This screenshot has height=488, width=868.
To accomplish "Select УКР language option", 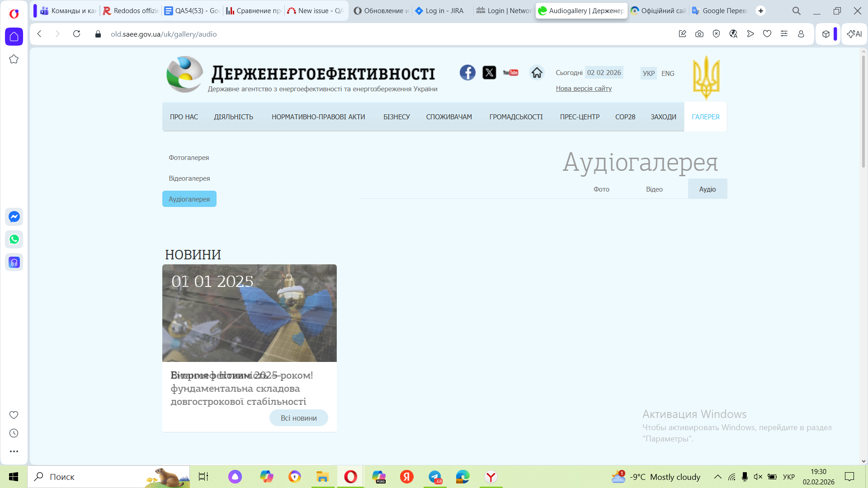I will [649, 73].
